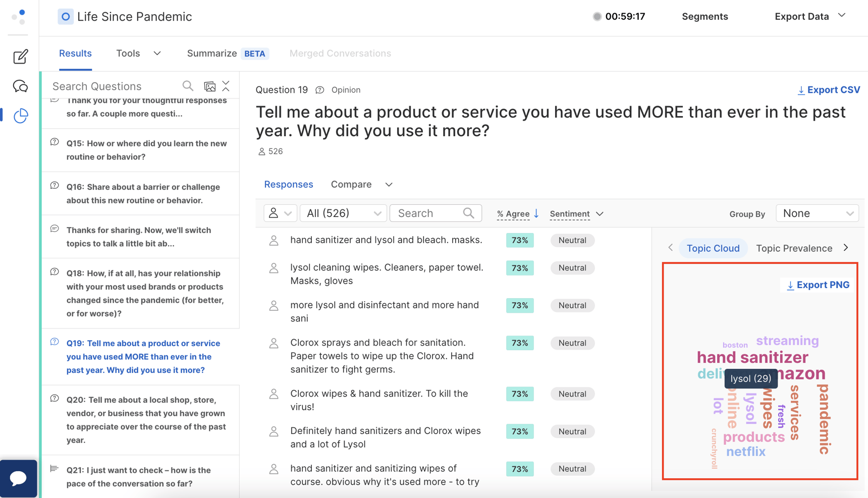Select the Responses tab
The width and height of the screenshot is (868, 498).
(289, 185)
